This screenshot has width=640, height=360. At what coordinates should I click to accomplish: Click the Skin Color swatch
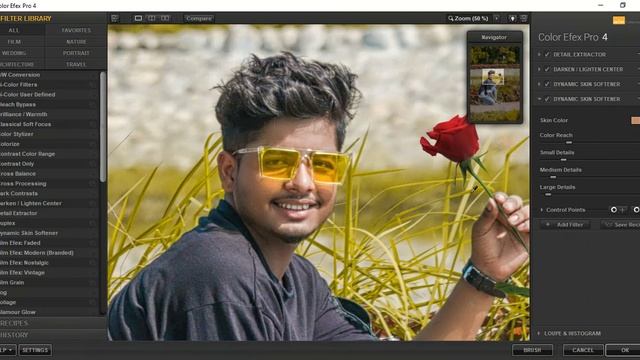click(636, 120)
